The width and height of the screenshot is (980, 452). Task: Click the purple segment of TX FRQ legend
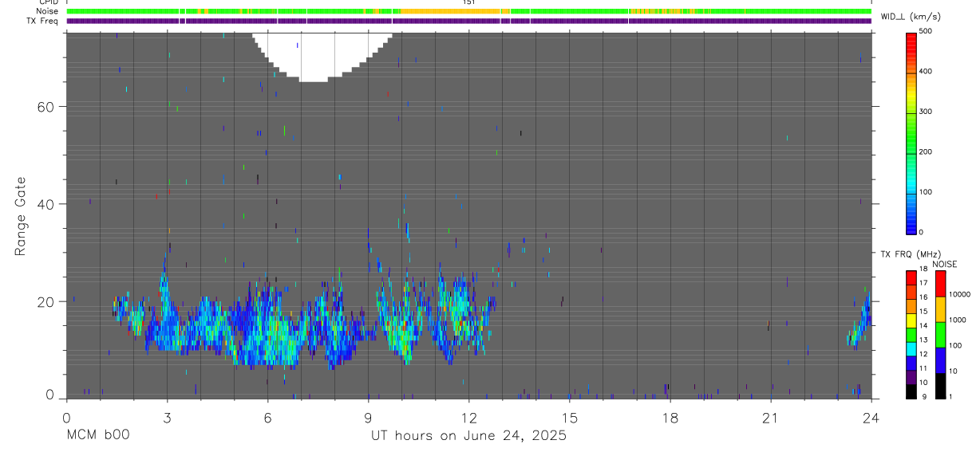[911, 378]
